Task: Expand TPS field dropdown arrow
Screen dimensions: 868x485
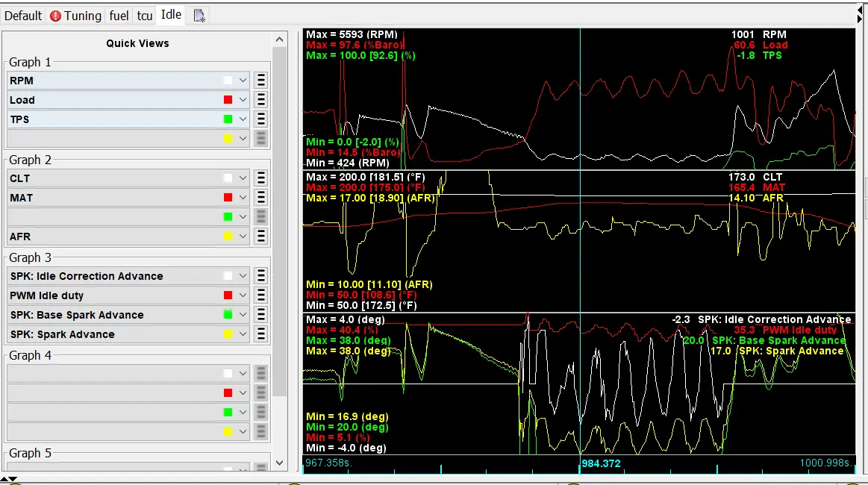Action: coord(243,119)
